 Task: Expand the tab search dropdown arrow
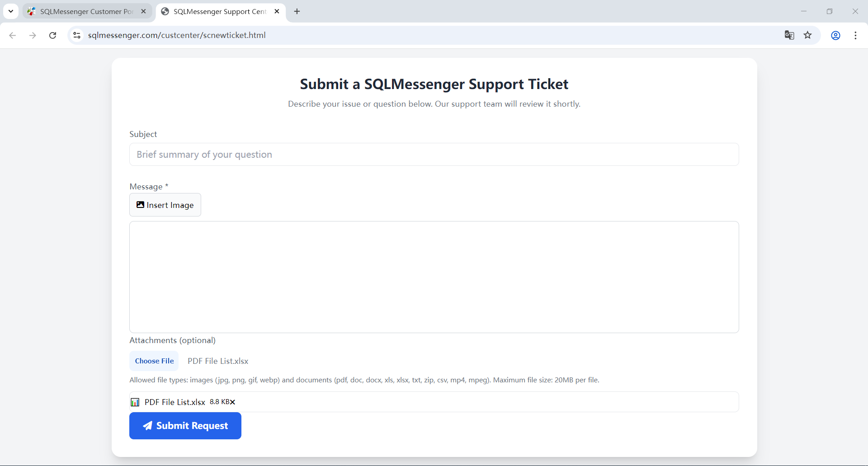coord(11,11)
